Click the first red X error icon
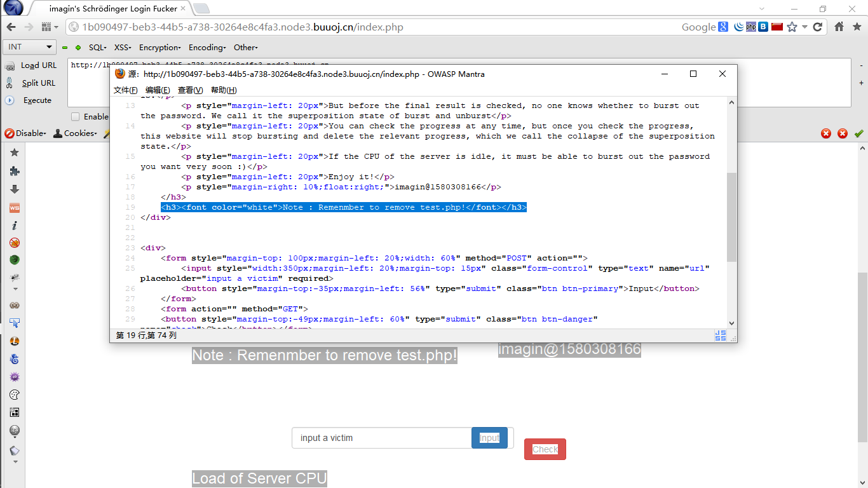The image size is (868, 488). [x=826, y=133]
